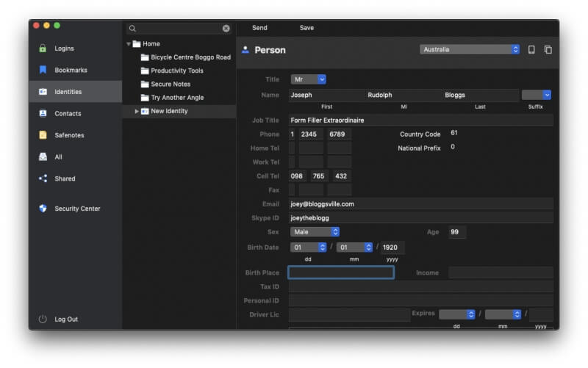
Task: Click the National Prefix value 0
Action: tap(453, 146)
